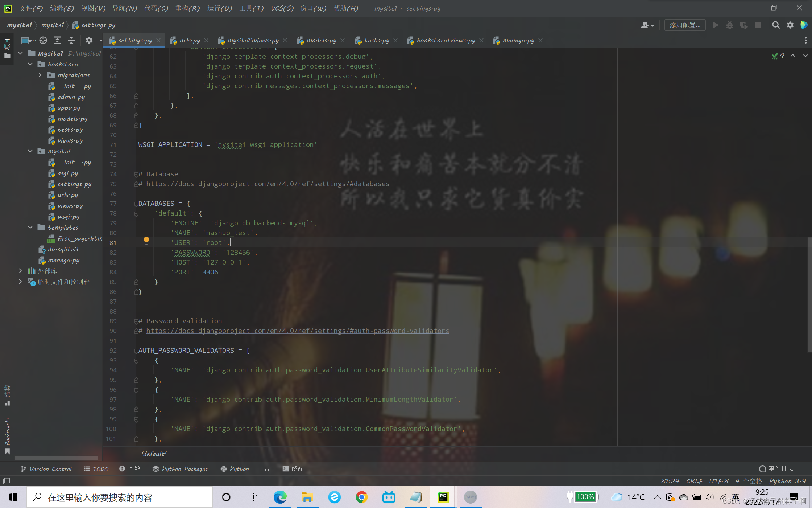The height and width of the screenshot is (508, 812).
Task: Click the Search Everywhere magnifier icon
Action: click(x=776, y=25)
